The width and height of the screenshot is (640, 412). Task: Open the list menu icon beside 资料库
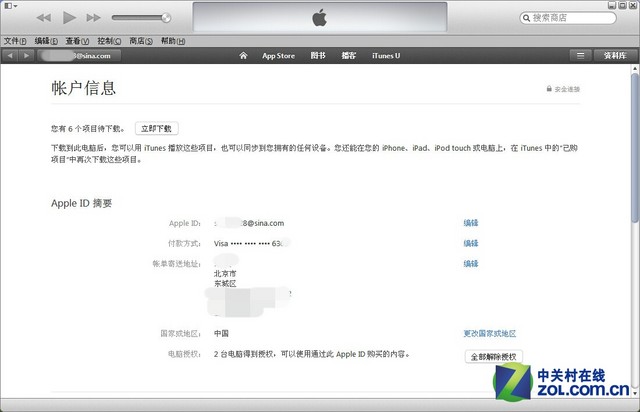click(580, 56)
